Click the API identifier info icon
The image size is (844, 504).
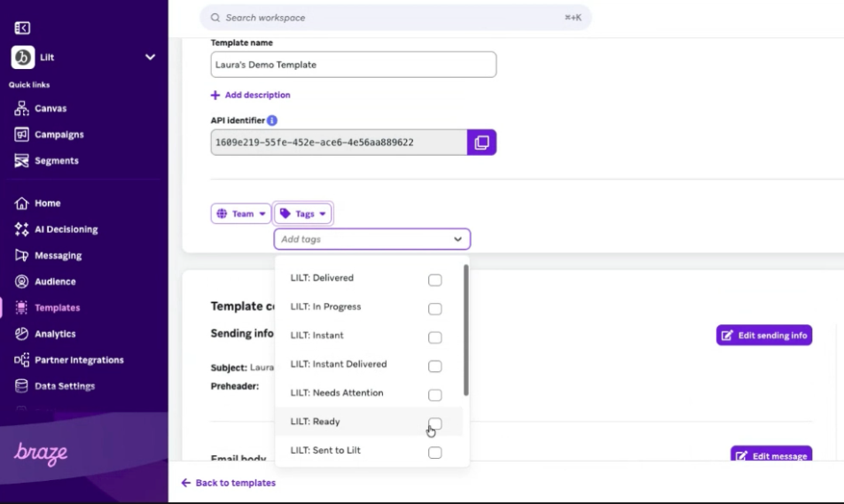coord(272,120)
